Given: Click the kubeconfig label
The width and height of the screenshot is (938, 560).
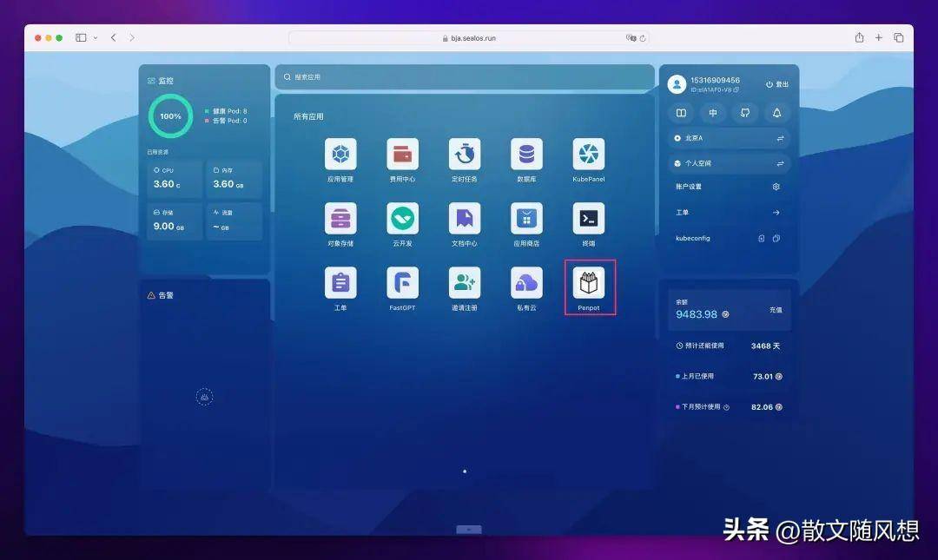Looking at the screenshot, I should click(x=693, y=238).
